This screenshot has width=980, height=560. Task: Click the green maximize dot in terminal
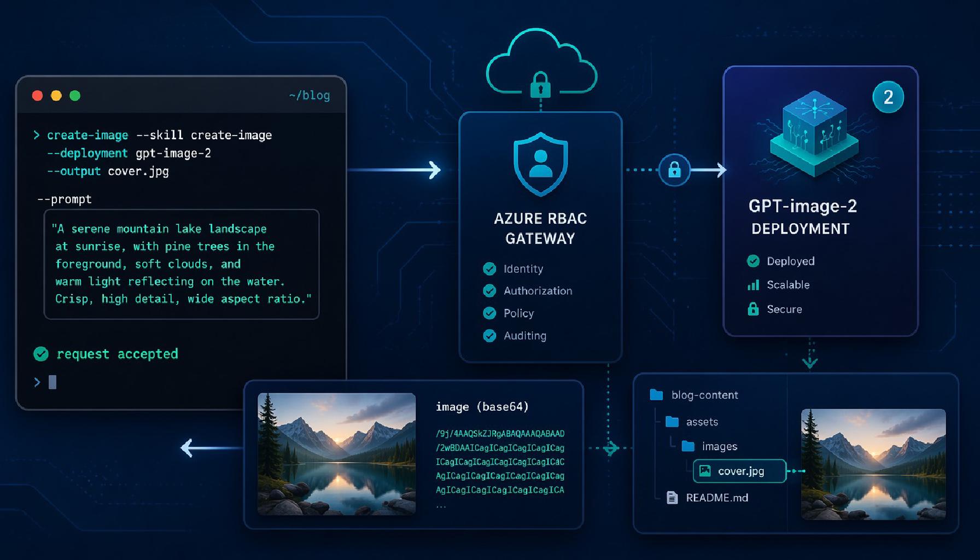(x=75, y=96)
